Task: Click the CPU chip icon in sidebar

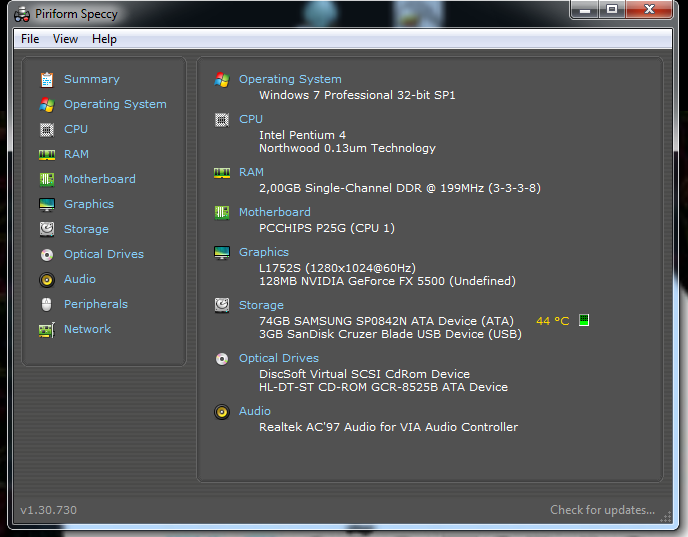Action: pos(47,129)
